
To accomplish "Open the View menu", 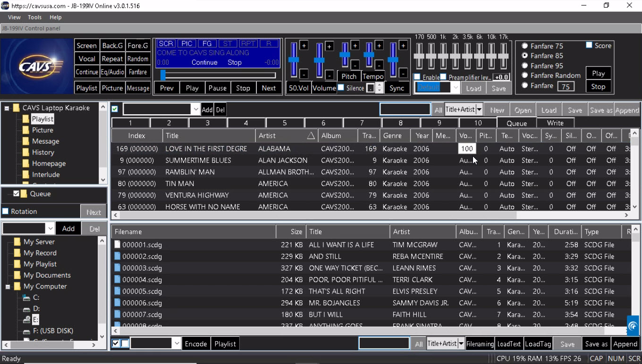I will tap(14, 17).
